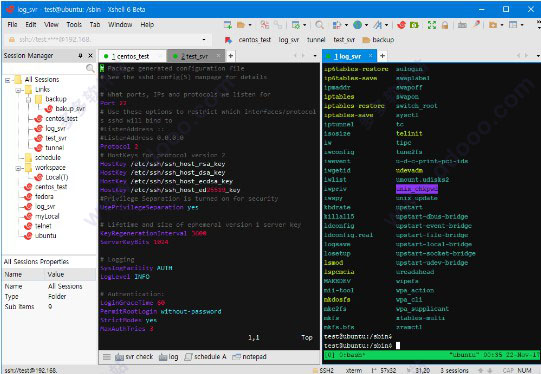The image size is (541, 374).
Task: Open the File menu
Action: (x=12, y=24)
